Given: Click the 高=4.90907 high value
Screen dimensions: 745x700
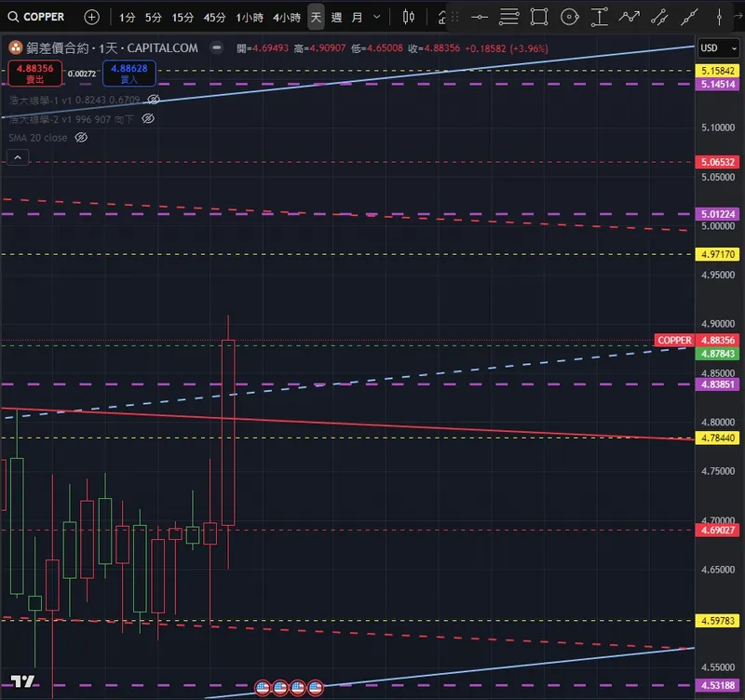Looking at the screenshot, I should (319, 48).
